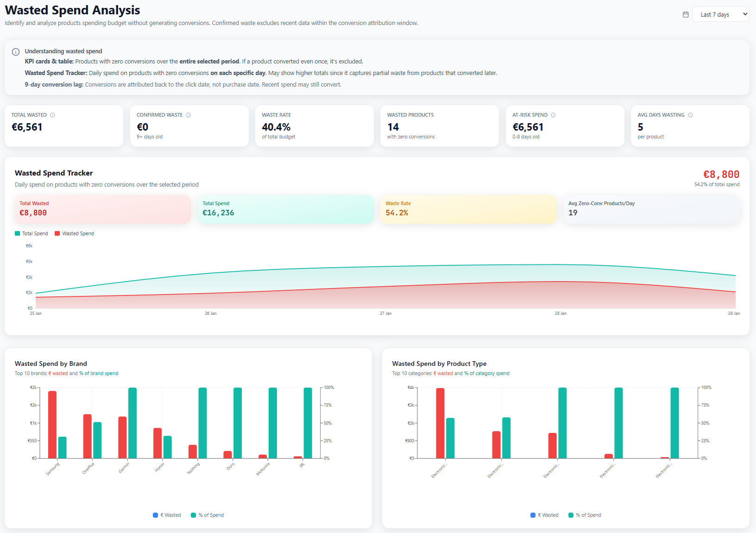Toggle the Wasted Spend series in tracker legend

click(x=74, y=234)
